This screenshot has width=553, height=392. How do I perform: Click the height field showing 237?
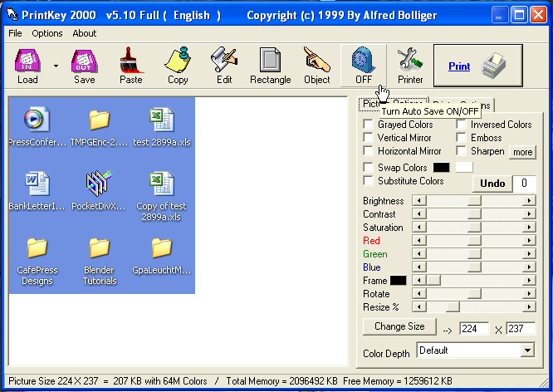point(521,329)
